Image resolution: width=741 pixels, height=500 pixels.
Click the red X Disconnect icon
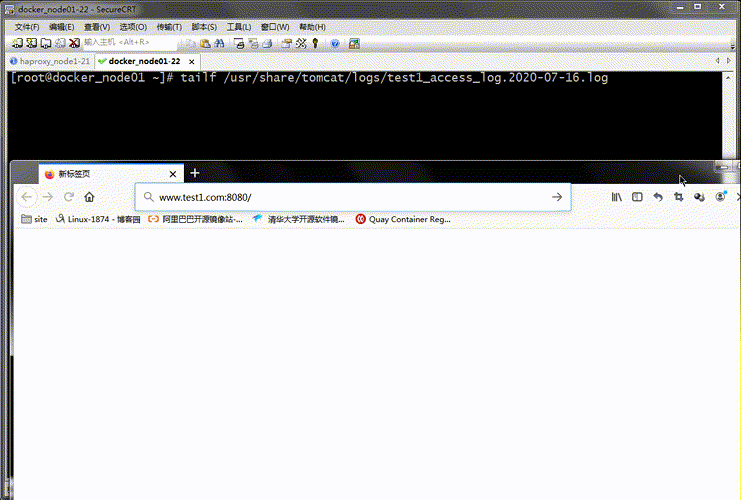pyautogui.click(x=74, y=43)
